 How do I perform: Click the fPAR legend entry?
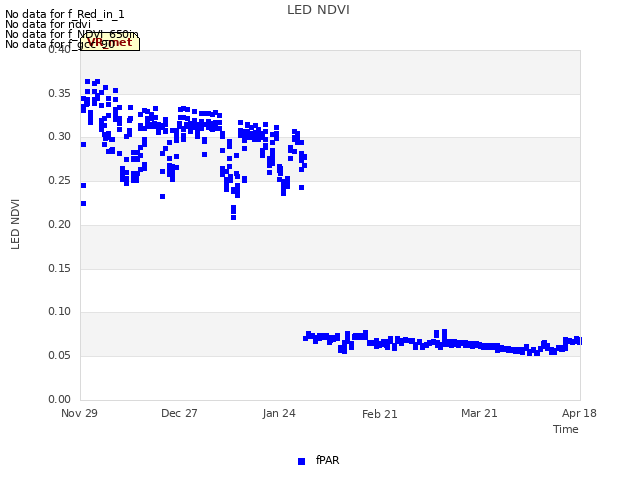(318, 460)
